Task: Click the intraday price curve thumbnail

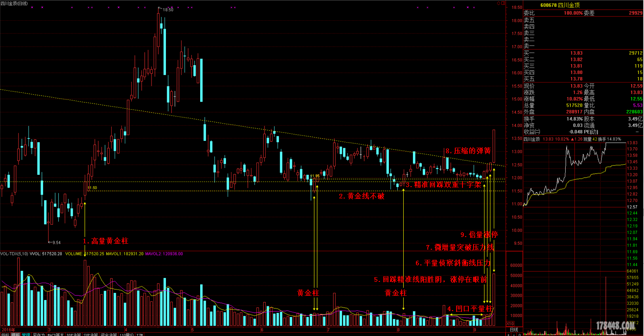Action: coord(574,174)
